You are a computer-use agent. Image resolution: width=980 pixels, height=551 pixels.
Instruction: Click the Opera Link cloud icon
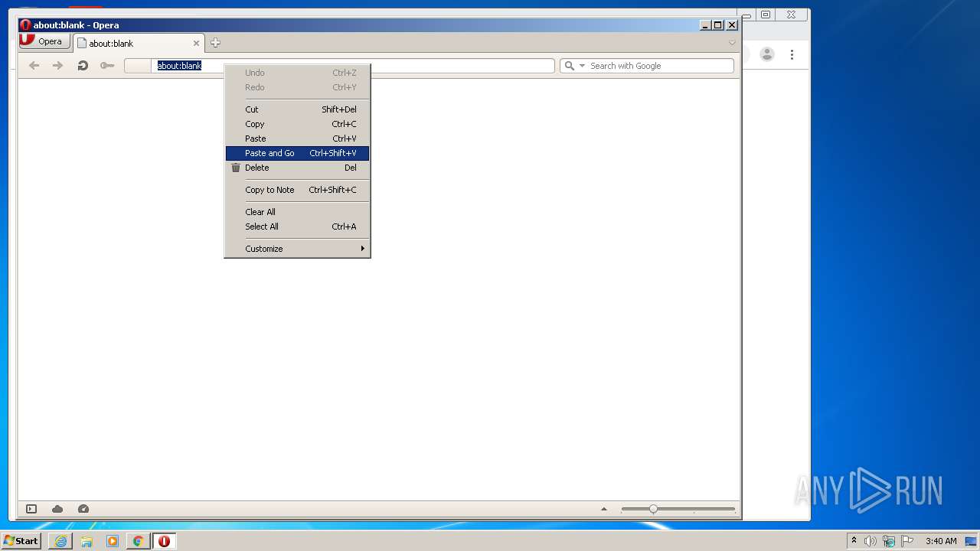click(57, 509)
